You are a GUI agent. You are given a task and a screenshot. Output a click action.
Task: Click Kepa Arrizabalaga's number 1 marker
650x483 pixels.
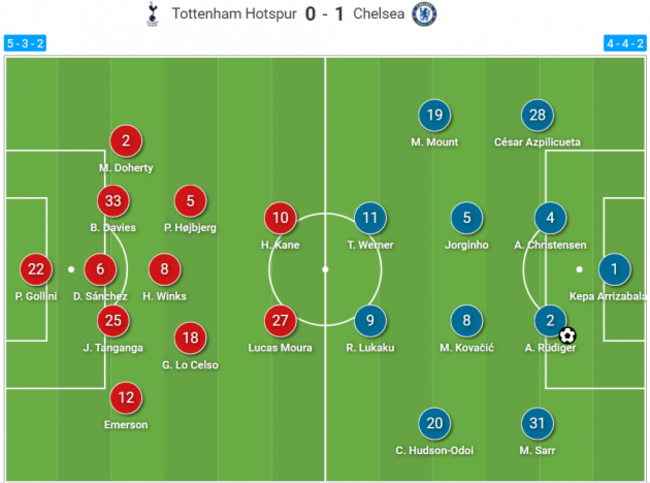pos(615,269)
